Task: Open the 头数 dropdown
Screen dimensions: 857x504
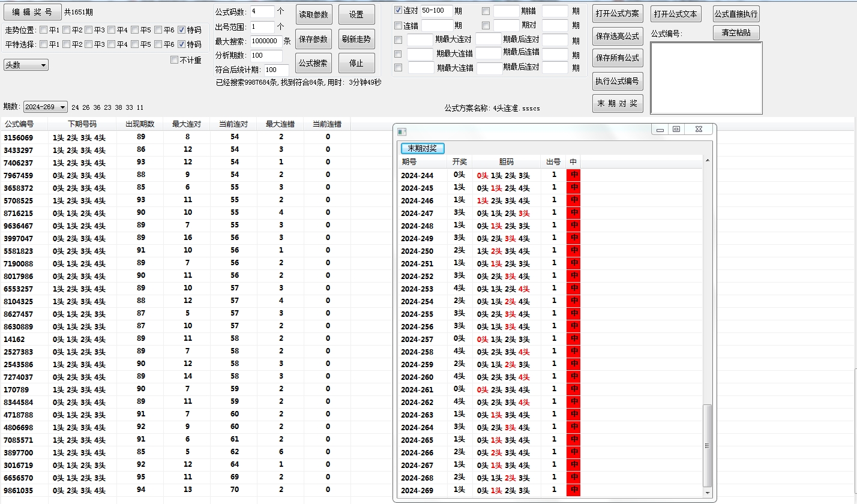Action: click(x=26, y=65)
